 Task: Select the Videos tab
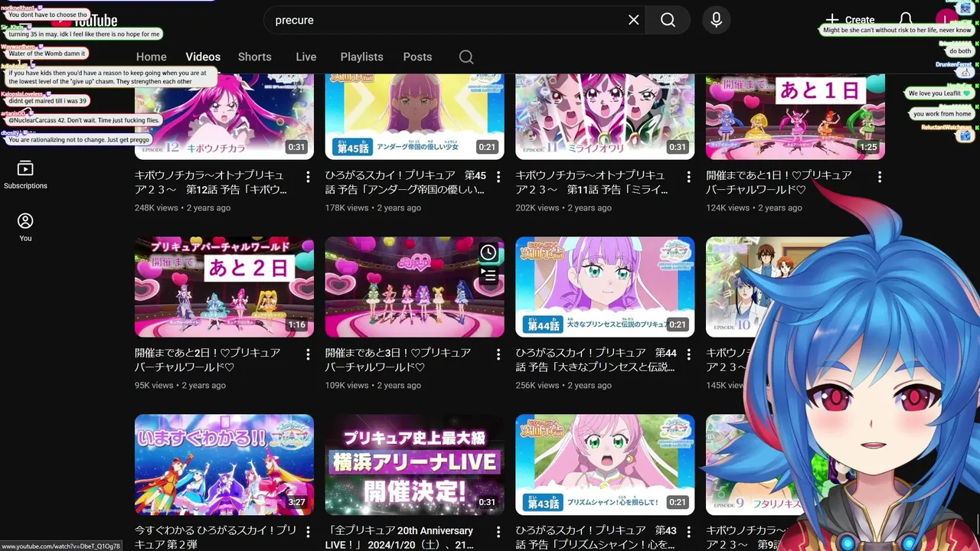(203, 57)
